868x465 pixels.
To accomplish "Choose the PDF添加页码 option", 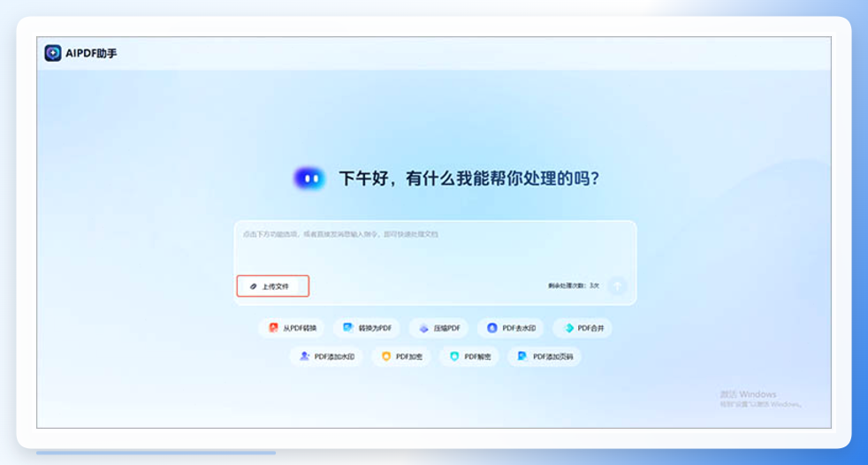I will point(544,356).
